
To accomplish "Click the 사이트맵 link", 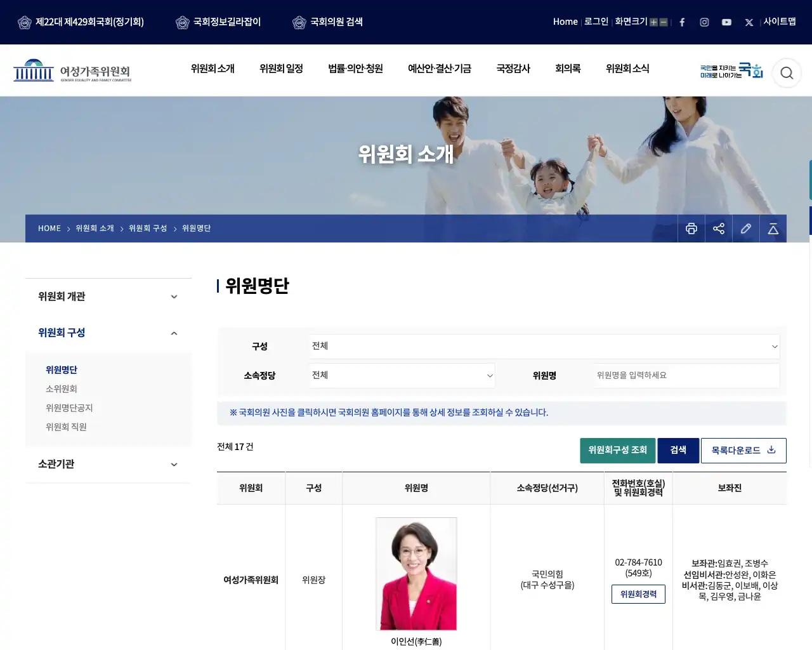I will pyautogui.click(x=780, y=22).
